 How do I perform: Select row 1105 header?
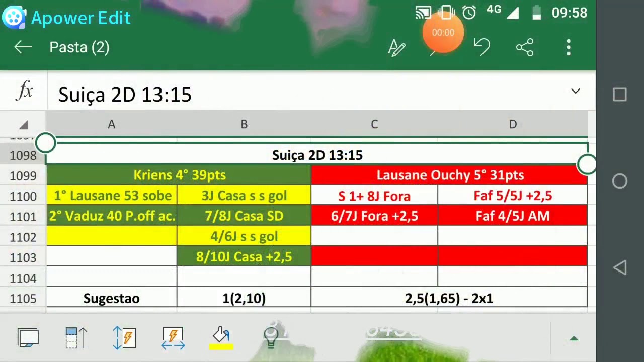click(x=23, y=299)
